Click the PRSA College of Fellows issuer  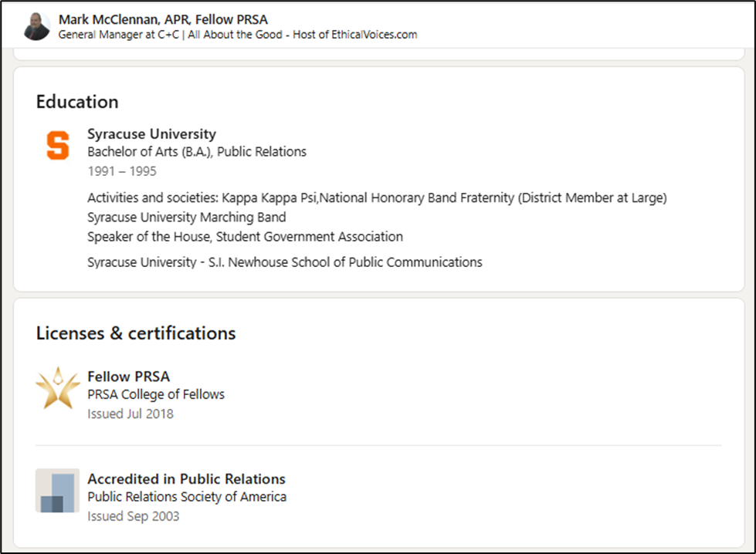point(156,394)
